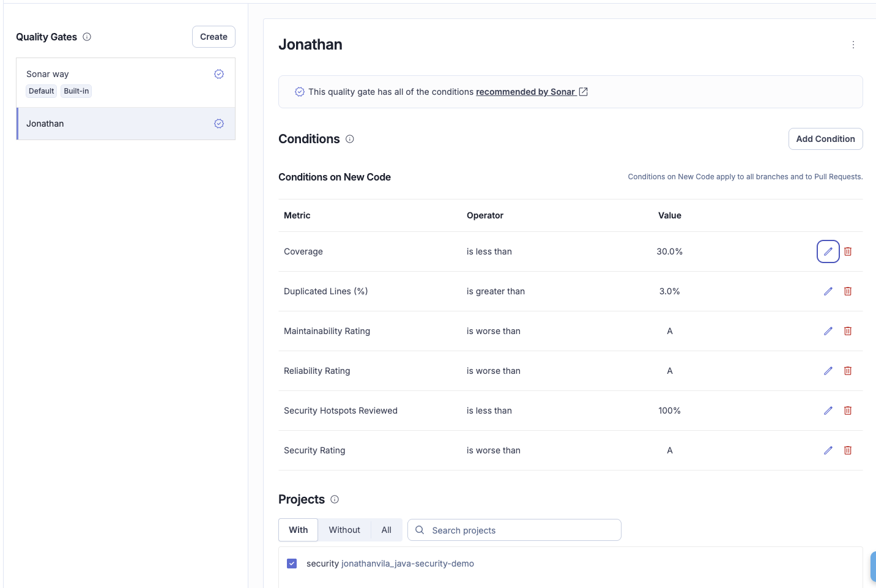Uncheck the java-security-demo project checkbox
Viewport: 876px width, 588px height.
tap(292, 564)
